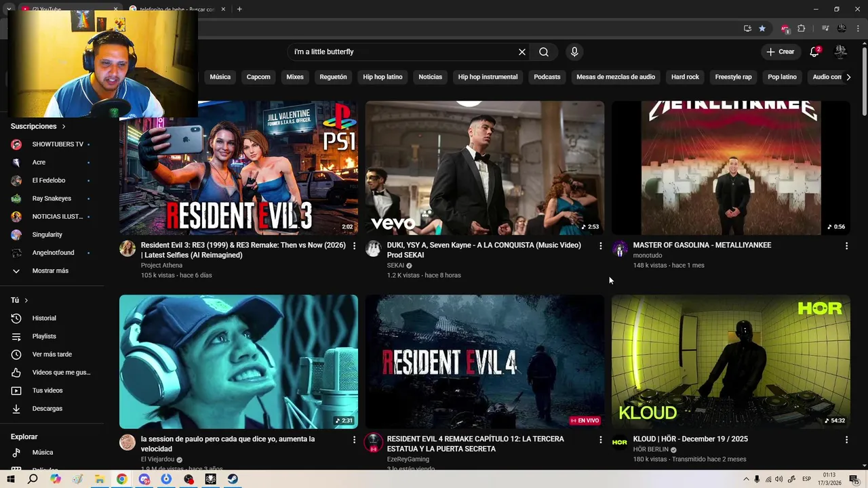Click the Crear button
Viewport: 868px width, 488px height.
click(x=780, y=52)
